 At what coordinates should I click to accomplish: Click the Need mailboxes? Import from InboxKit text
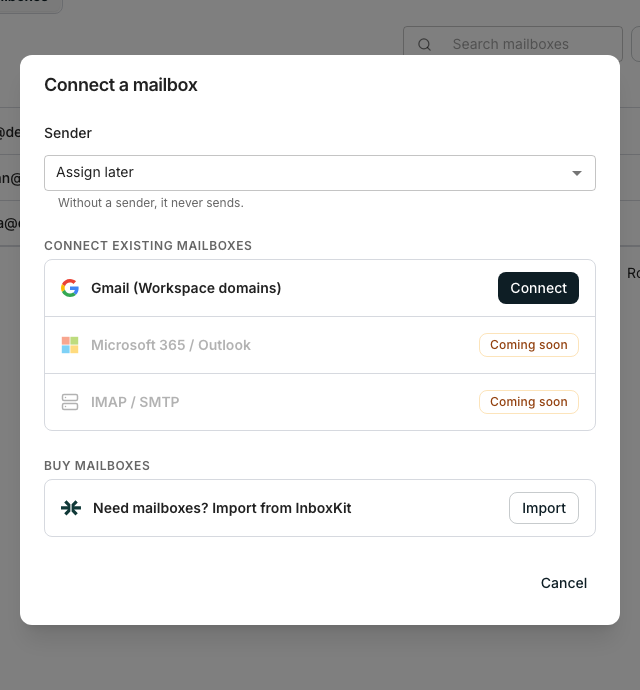222,508
